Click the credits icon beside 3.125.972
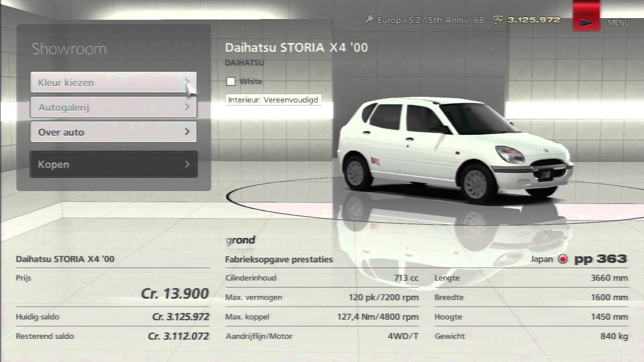 (x=498, y=20)
